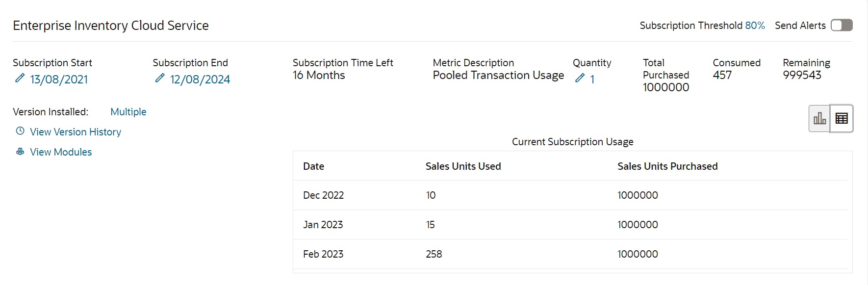Viewport: 868px width, 290px height.
Task: Edit Subscription Start date pencil icon
Action: [x=20, y=78]
